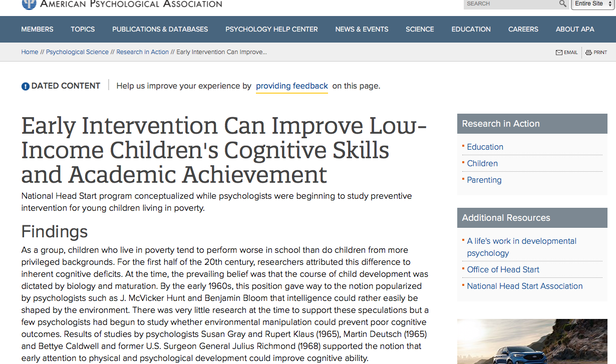Click the email envelope icon

pyautogui.click(x=559, y=53)
